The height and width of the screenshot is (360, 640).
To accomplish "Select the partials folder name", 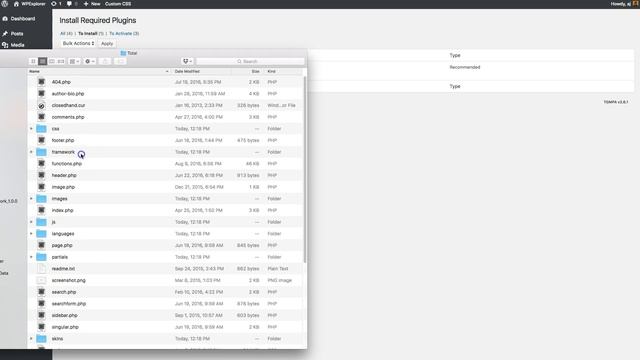I will (60, 257).
